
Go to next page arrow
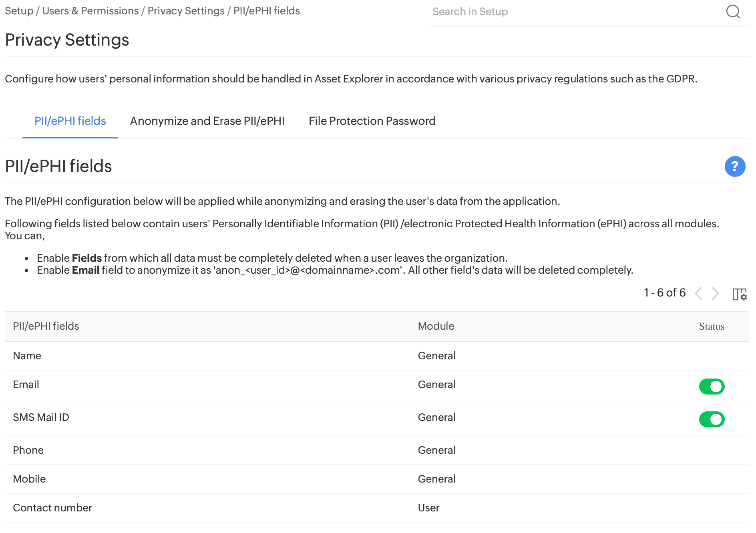click(715, 293)
